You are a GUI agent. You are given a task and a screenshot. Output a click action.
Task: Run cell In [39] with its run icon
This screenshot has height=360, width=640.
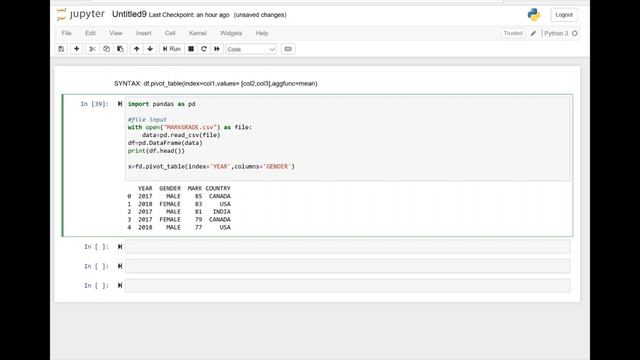120,104
